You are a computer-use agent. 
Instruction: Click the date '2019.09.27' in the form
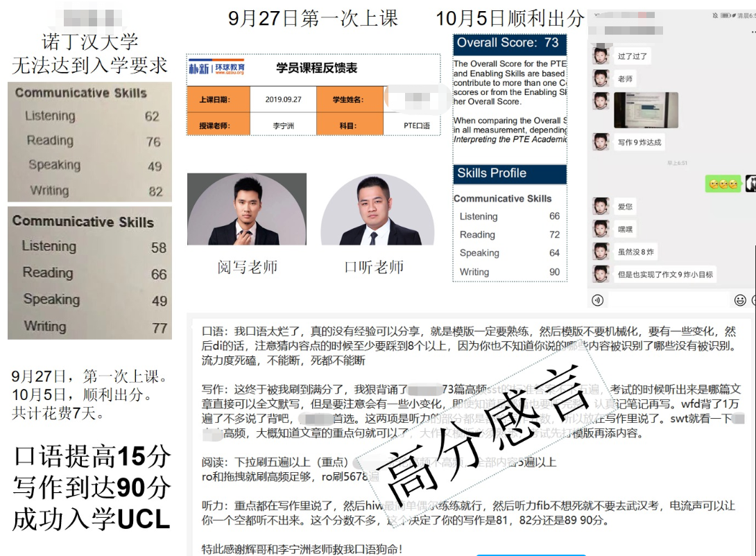283,100
